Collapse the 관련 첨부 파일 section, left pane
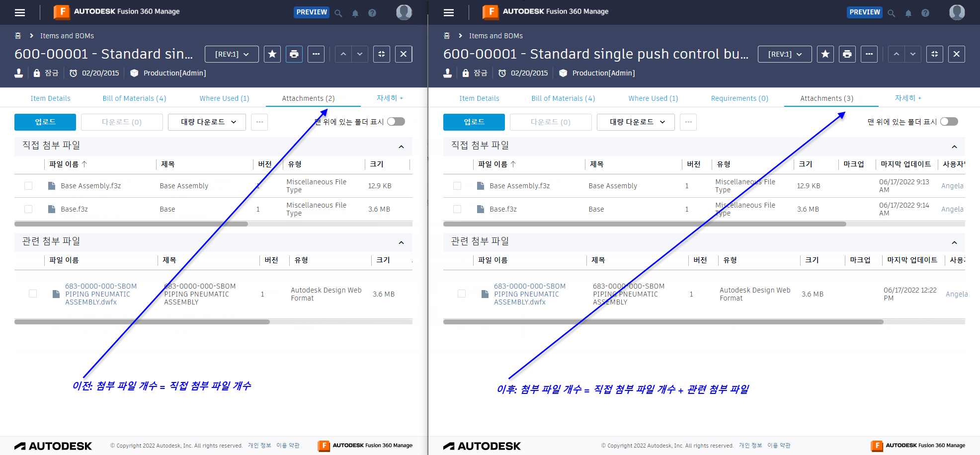Image resolution: width=980 pixels, height=455 pixels. tap(402, 242)
